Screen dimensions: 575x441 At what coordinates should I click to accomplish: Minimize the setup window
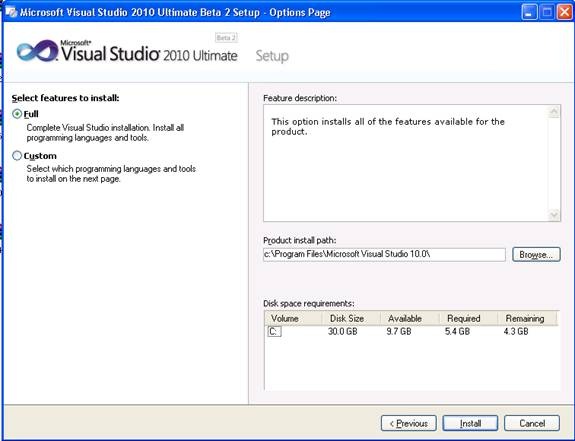(x=529, y=12)
